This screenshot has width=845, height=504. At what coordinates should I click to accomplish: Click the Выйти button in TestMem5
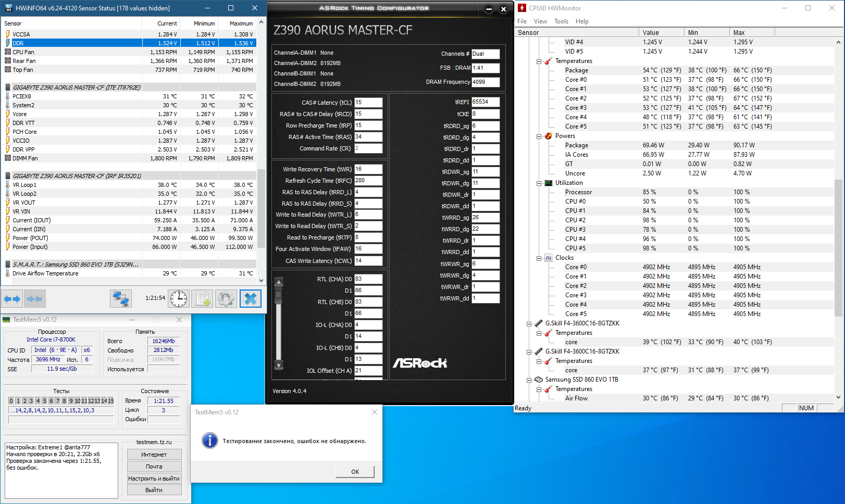click(x=154, y=490)
